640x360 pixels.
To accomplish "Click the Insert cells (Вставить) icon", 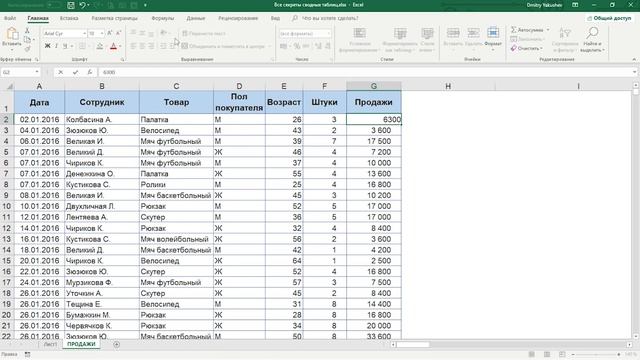I will (453, 33).
